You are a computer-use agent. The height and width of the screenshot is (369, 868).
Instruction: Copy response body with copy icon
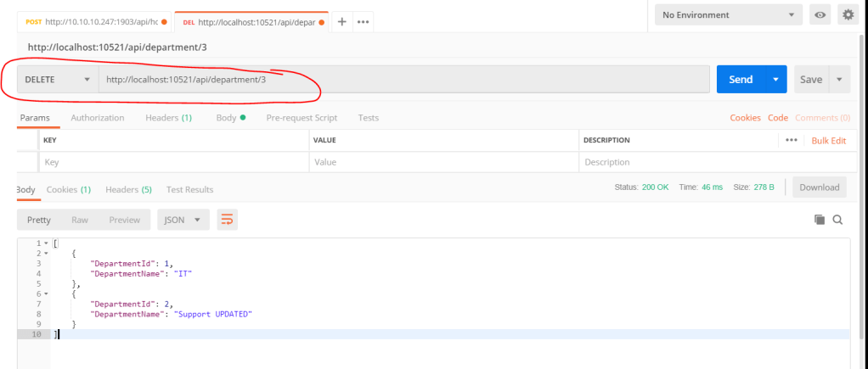(820, 220)
